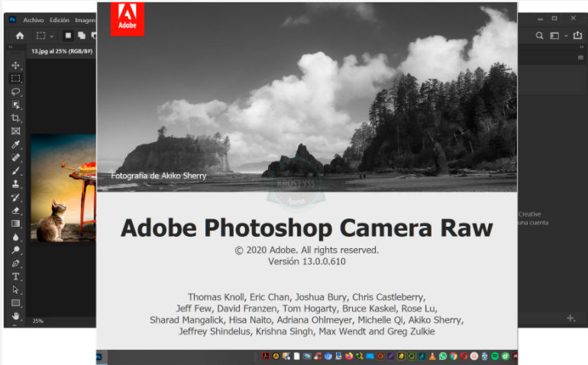This screenshot has width=588, height=365.
Task: Click 'Versión 13.0.0.610' text
Action: pyautogui.click(x=307, y=261)
